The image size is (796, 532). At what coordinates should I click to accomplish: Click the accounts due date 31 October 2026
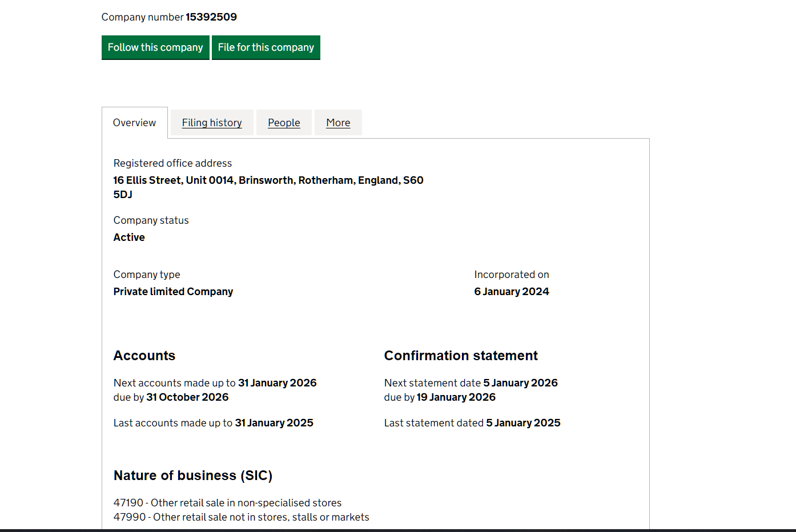click(x=187, y=397)
